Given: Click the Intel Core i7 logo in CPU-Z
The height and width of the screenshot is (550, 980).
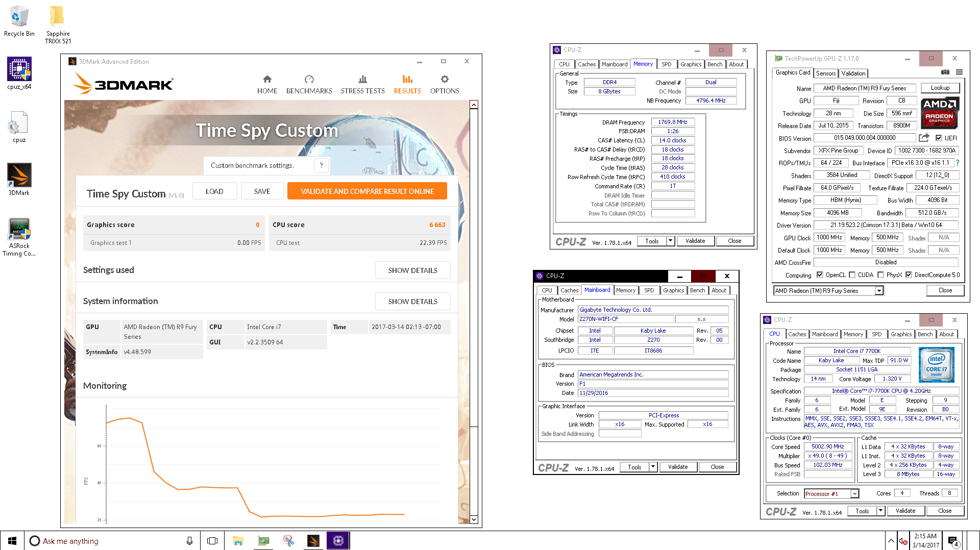Looking at the screenshot, I should (936, 364).
